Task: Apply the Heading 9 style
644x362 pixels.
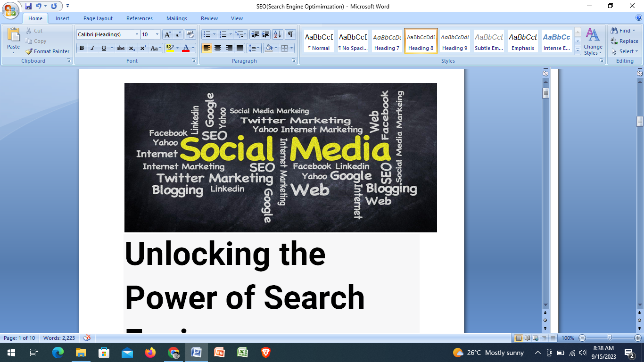Action: coord(454,41)
